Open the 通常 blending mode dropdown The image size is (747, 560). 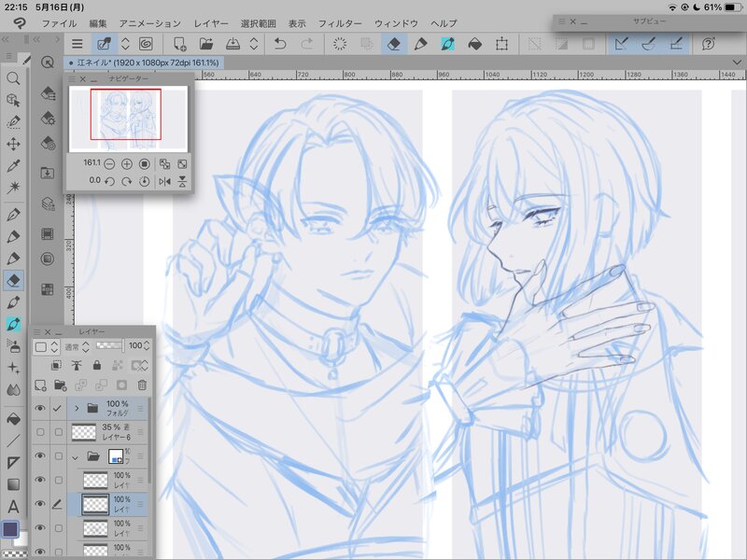pos(77,346)
